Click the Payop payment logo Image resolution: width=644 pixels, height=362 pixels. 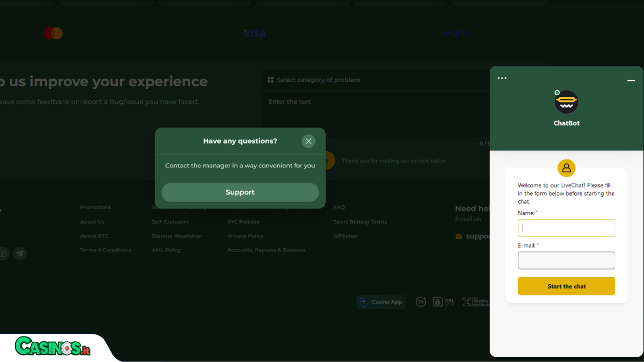(455, 33)
